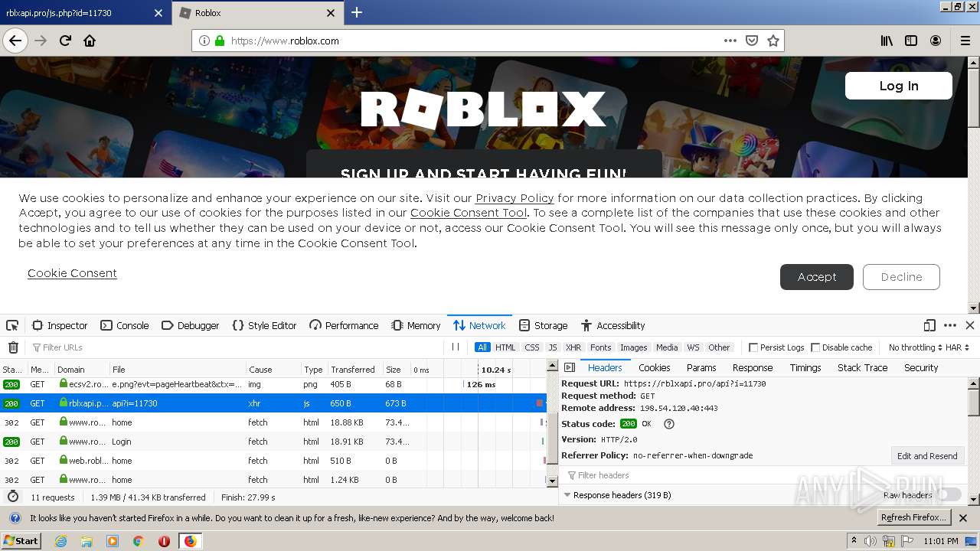Go back with browser back arrow
Screen dimensions: 980x551
15,41
